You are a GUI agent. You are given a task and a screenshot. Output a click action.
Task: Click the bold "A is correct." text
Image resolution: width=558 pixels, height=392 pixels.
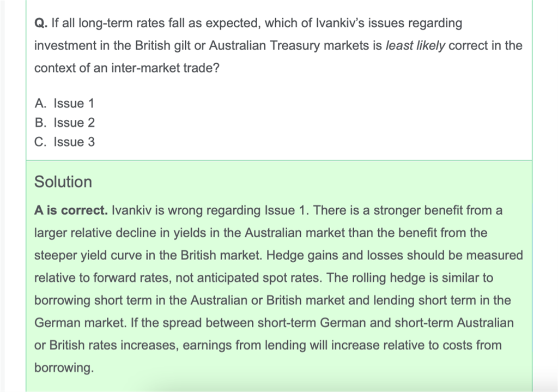pos(70,210)
